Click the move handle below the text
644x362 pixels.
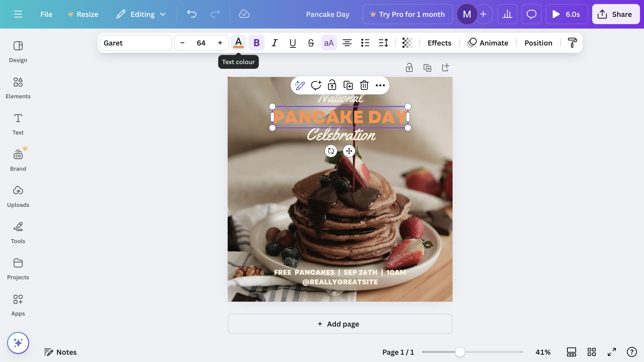point(349,151)
